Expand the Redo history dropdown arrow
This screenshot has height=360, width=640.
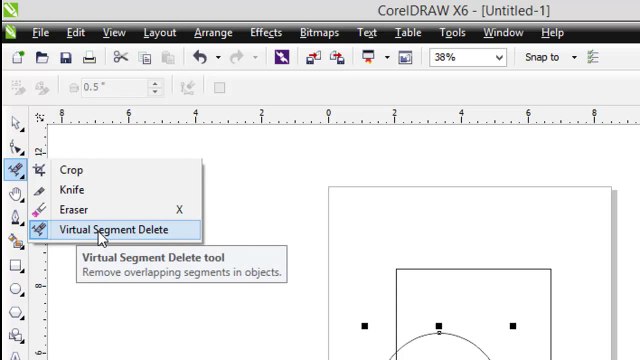(x=255, y=58)
